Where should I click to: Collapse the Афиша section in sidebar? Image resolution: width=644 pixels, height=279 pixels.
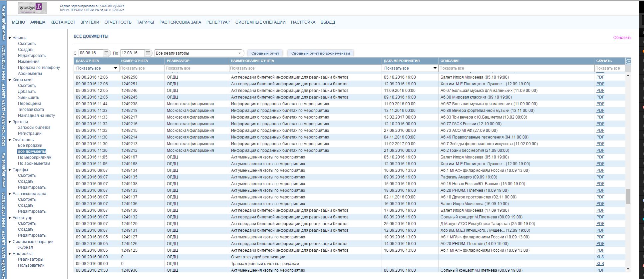point(10,38)
